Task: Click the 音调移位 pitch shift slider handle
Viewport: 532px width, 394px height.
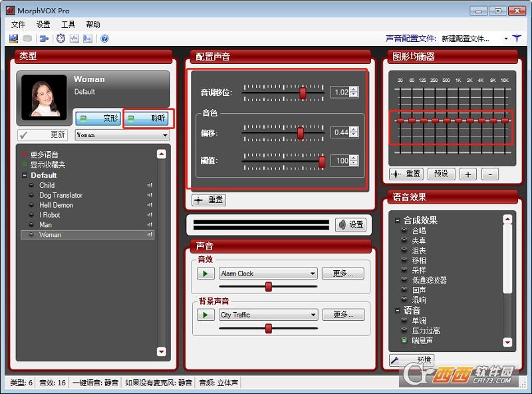Action: (303, 93)
